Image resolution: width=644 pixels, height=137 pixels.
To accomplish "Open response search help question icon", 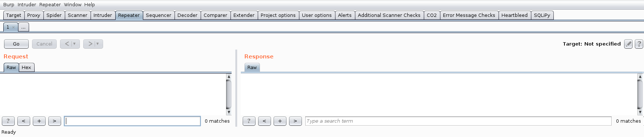I will click(x=249, y=121).
